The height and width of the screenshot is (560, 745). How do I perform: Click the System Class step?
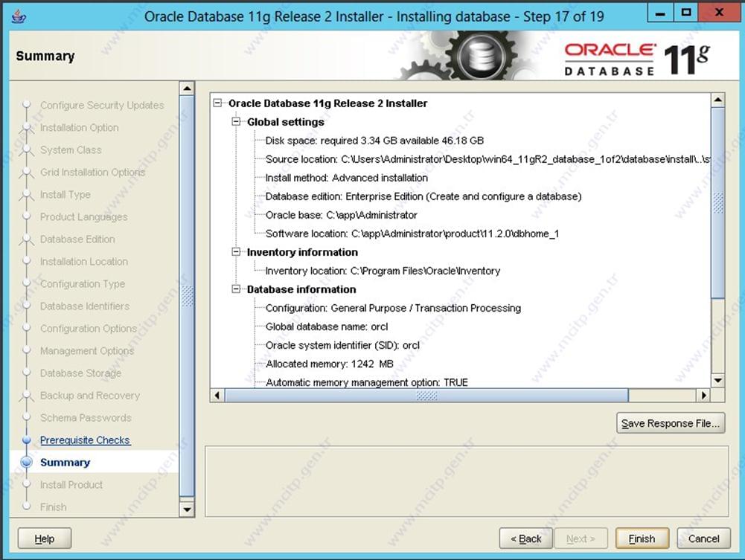(71, 149)
